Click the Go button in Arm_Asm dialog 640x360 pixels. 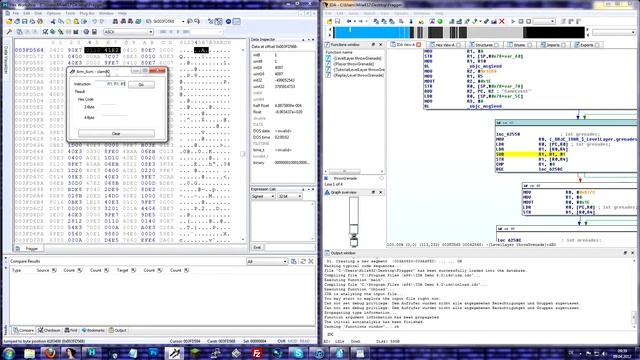pyautogui.click(x=141, y=84)
